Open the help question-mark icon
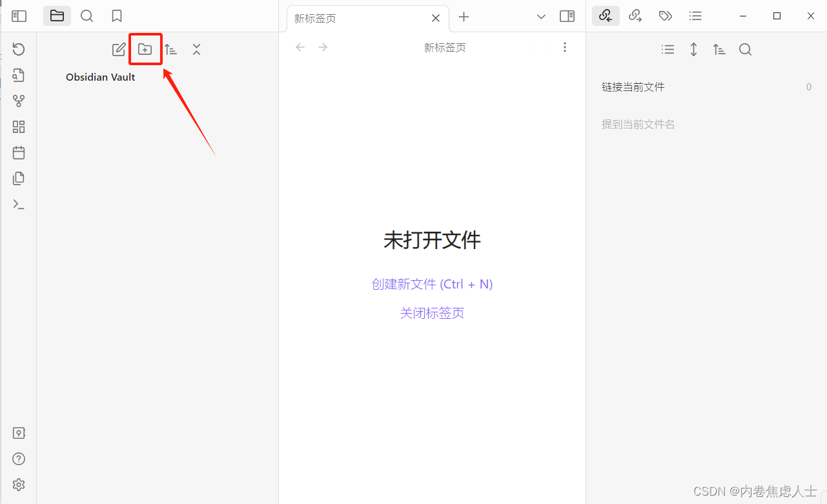 (x=19, y=459)
